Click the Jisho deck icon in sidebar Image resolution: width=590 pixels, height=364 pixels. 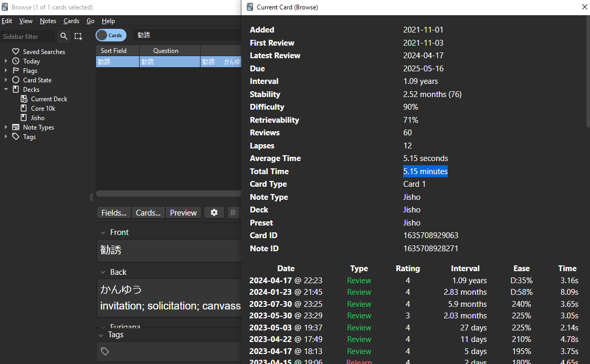point(24,117)
